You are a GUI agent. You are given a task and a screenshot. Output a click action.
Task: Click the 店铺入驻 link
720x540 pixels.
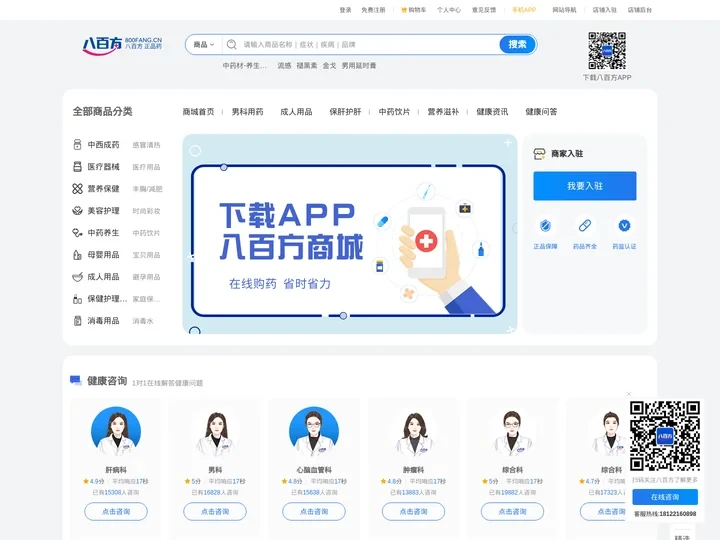click(x=605, y=10)
